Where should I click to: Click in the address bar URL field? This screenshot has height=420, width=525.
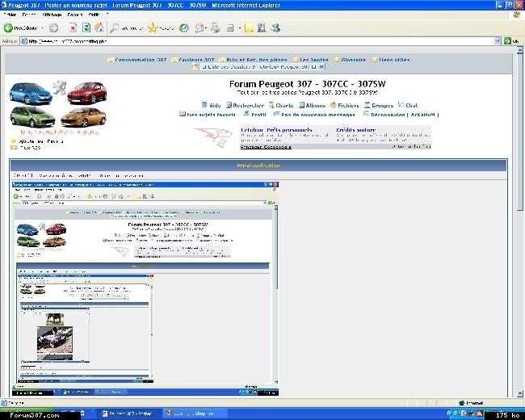(x=258, y=41)
